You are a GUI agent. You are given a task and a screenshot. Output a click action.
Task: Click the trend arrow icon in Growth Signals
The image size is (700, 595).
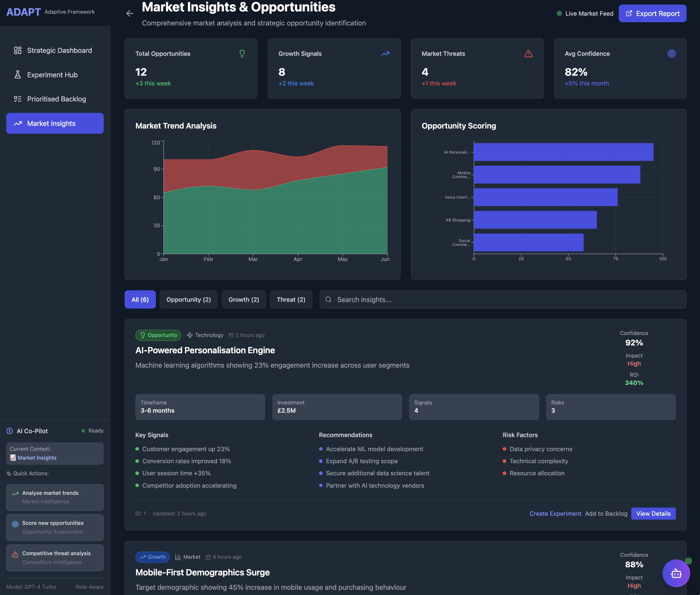click(385, 53)
